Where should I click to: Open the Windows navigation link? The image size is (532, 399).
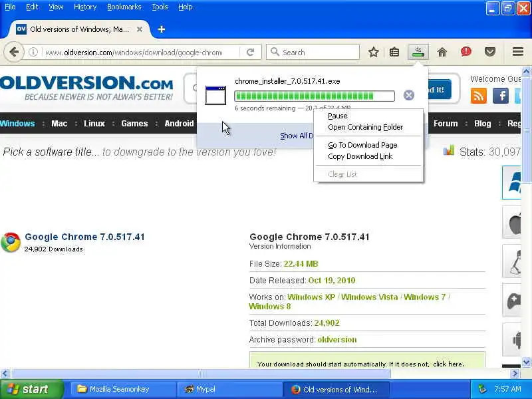click(17, 124)
